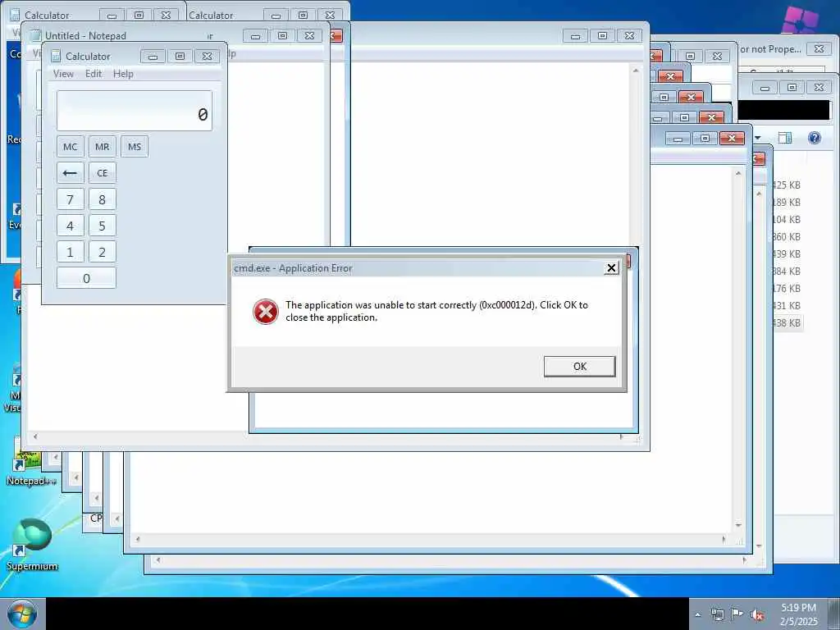Screen dimensions: 840x630
Task: Click the 8 key in Calculator
Action: click(102, 200)
